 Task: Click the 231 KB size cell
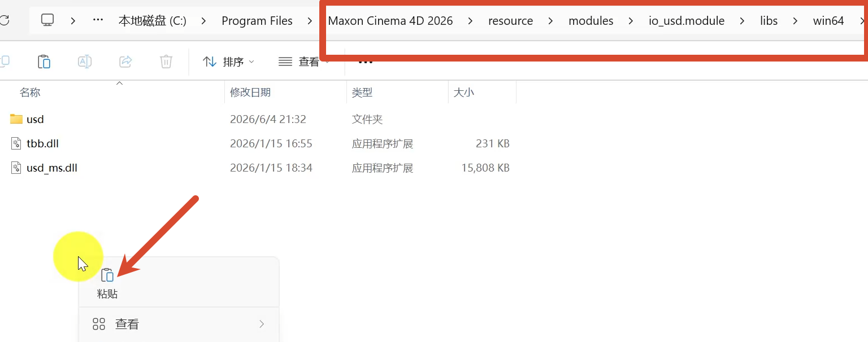[x=493, y=143]
